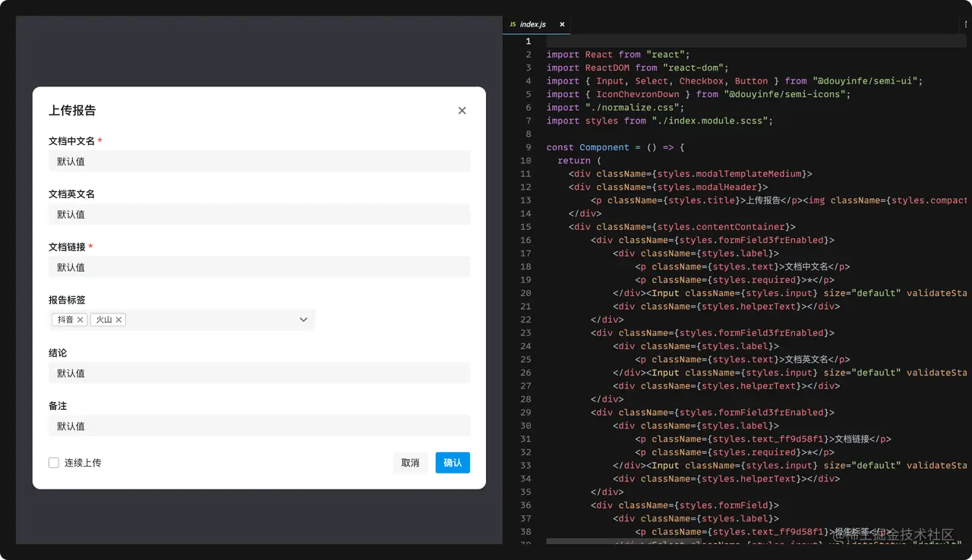Click the semi-icons import code line
The height and width of the screenshot is (560, 972).
click(x=699, y=94)
